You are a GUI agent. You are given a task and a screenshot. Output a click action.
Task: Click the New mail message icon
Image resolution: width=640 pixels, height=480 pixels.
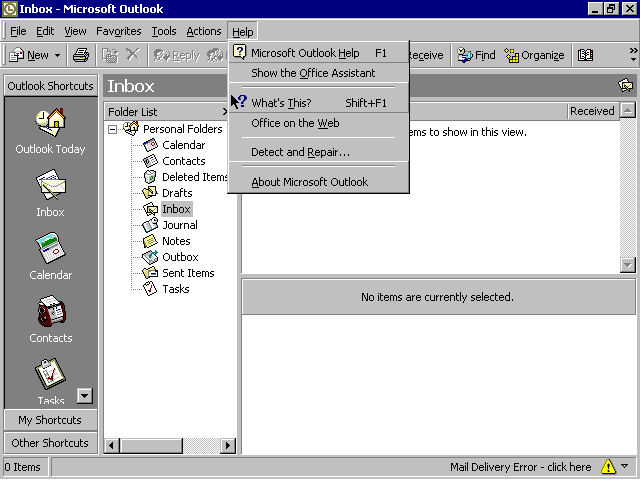(16, 55)
